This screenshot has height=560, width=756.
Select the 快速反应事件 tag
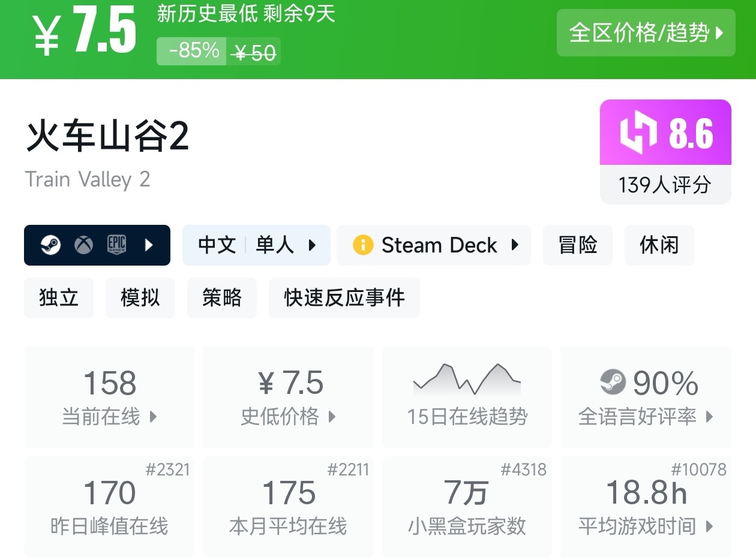(344, 297)
